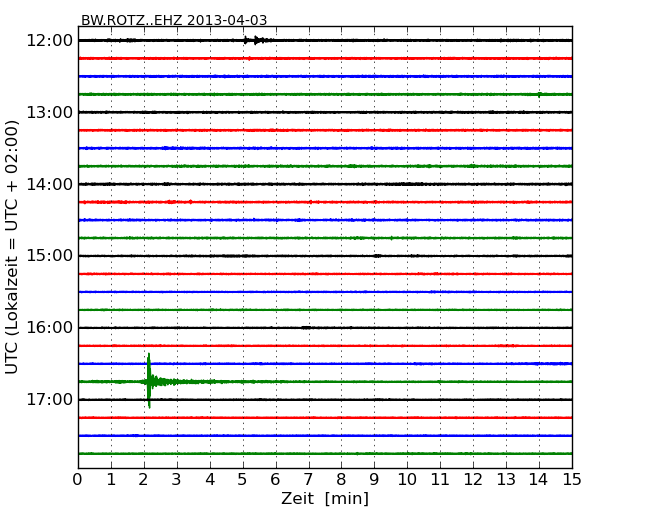Click the x-axis tick label 4
650x520 pixels.
[x=210, y=479]
